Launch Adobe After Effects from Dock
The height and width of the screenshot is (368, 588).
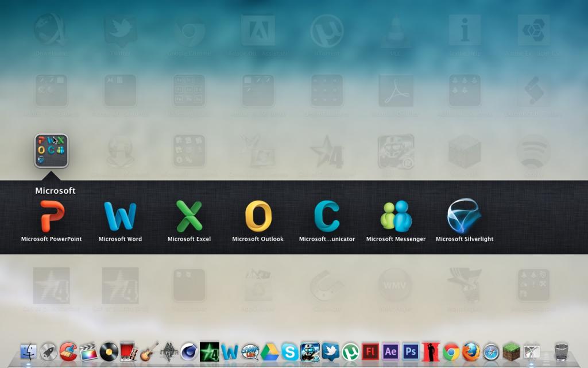(390, 352)
